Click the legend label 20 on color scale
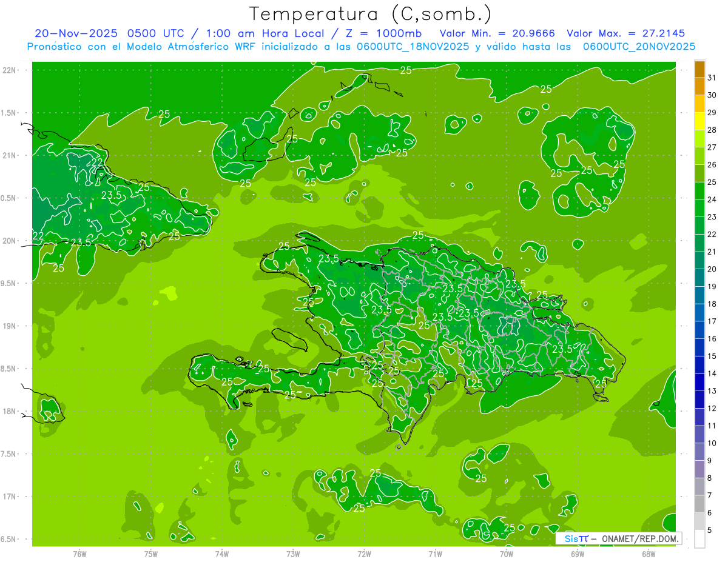The height and width of the screenshot is (562, 728). coord(712,269)
